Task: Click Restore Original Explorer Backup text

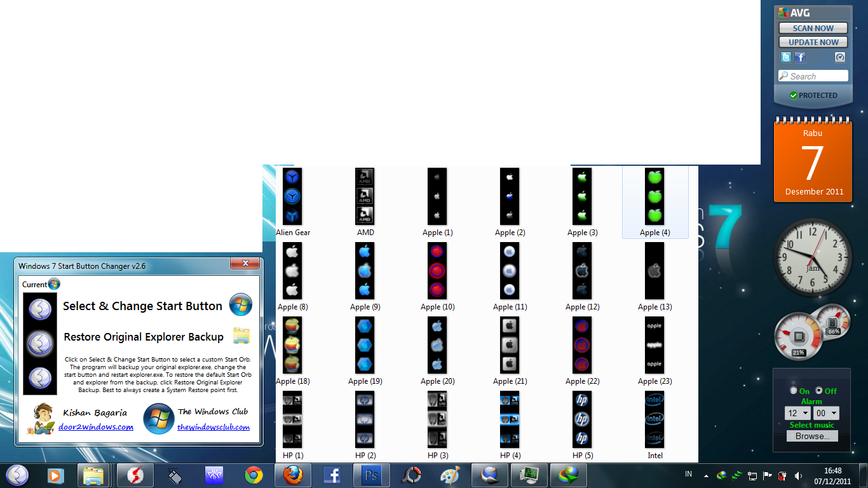Action: 144,337
